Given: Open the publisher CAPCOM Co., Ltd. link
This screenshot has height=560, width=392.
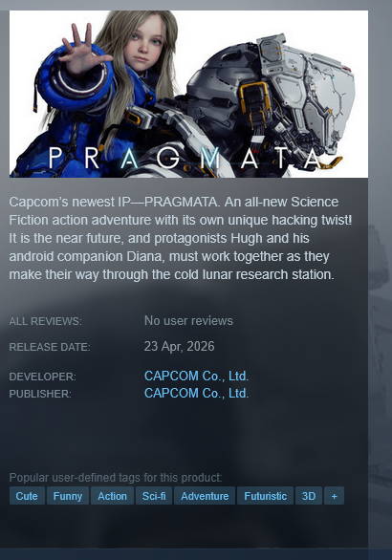Looking at the screenshot, I should (196, 393).
